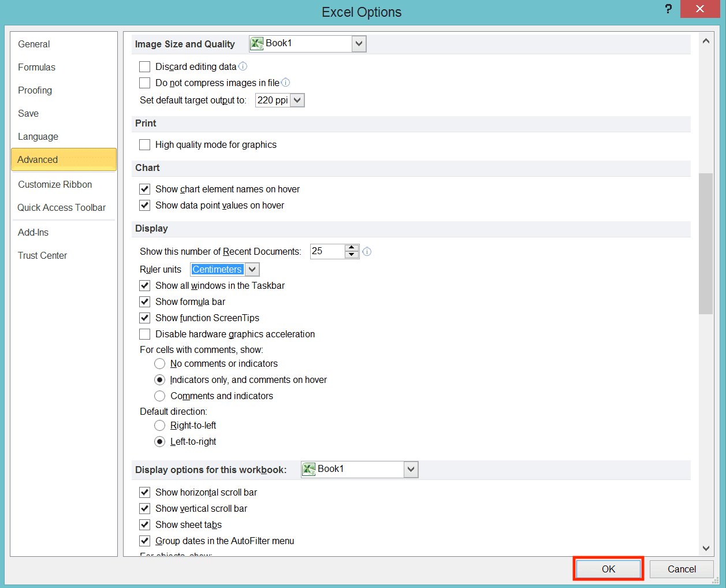Switch to the Formulas category

click(36, 67)
